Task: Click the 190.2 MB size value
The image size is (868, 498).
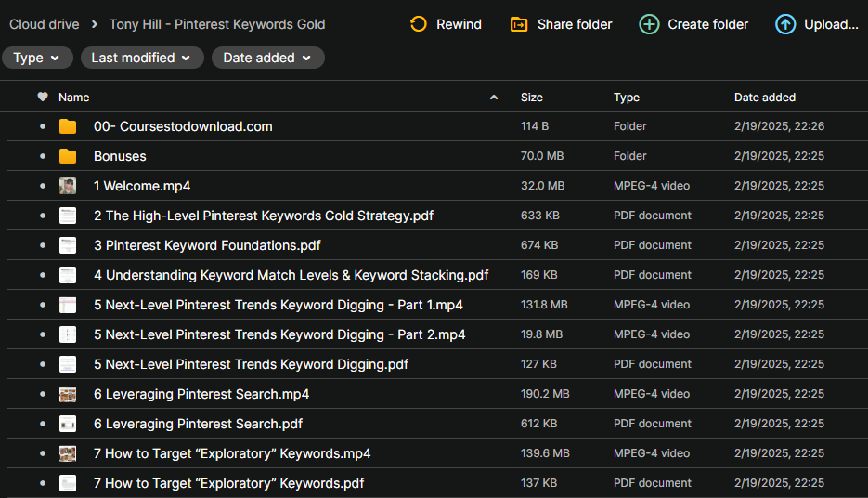Action: point(545,394)
